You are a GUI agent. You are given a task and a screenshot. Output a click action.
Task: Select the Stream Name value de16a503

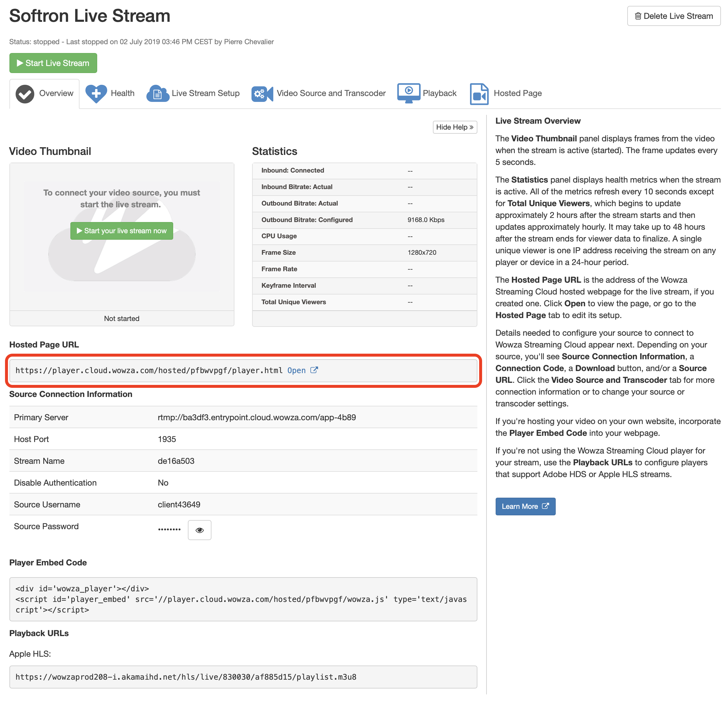point(176,461)
